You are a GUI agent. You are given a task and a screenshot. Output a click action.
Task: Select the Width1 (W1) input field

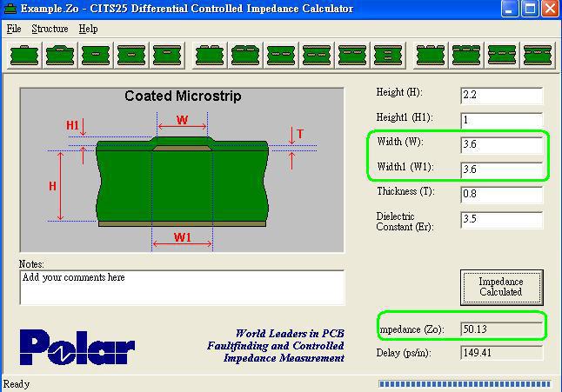click(501, 169)
